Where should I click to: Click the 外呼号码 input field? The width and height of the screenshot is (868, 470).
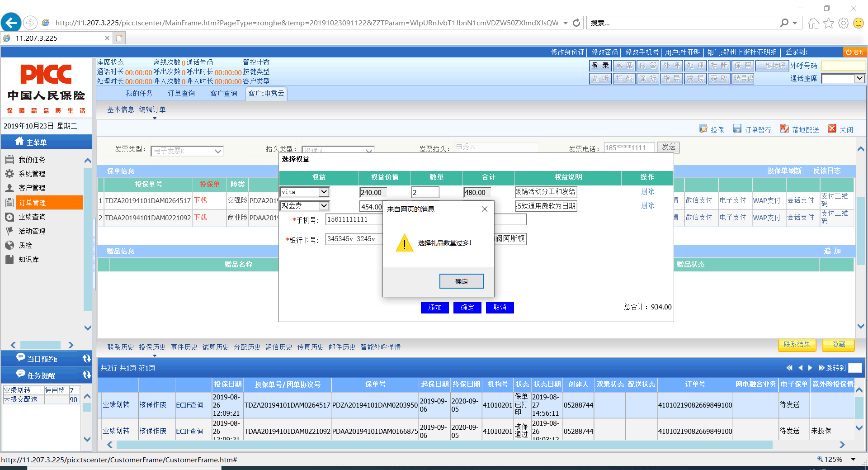(843, 66)
